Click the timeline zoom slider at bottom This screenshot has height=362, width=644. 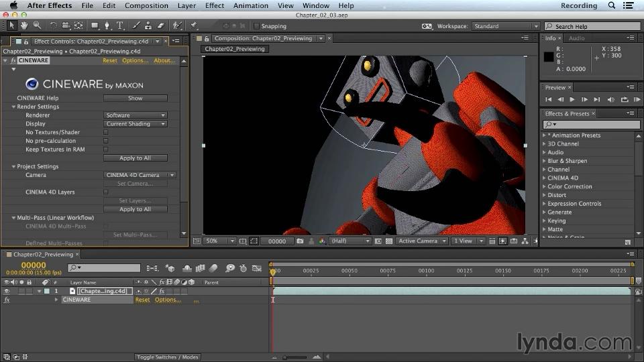[x=295, y=357]
